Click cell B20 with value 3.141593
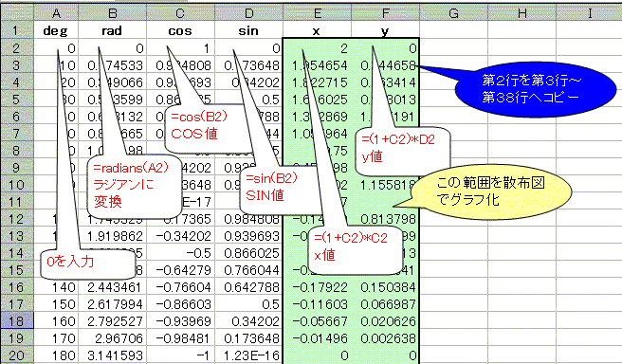The width and height of the screenshot is (622, 364). 112,355
